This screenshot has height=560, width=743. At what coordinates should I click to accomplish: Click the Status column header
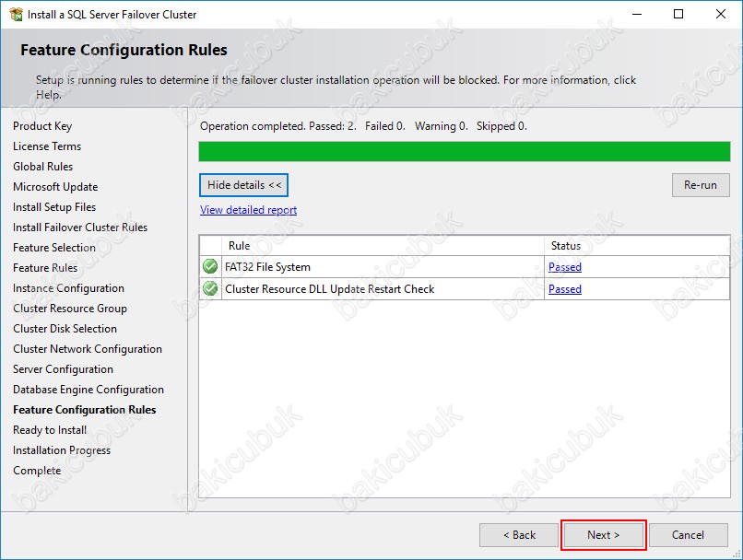pyautogui.click(x=637, y=246)
